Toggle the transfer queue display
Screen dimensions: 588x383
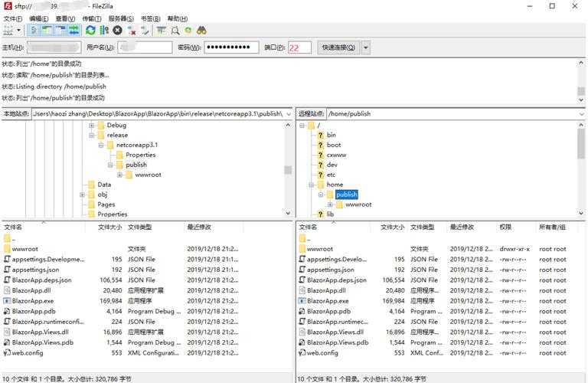tap(73, 31)
